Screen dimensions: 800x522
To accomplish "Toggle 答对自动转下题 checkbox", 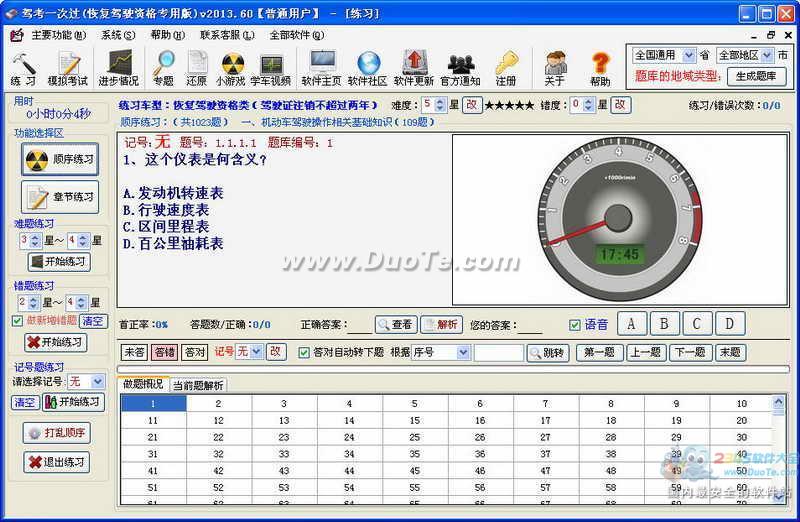I will [x=305, y=352].
